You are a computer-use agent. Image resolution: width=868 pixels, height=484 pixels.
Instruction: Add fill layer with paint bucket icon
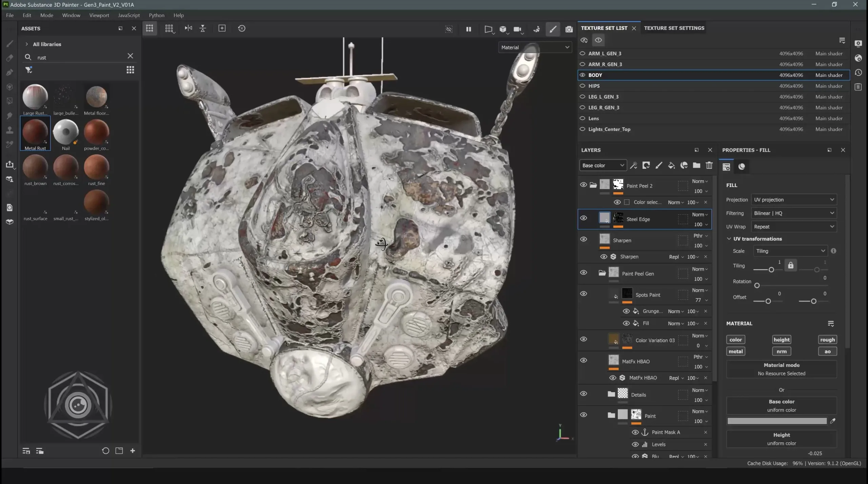click(671, 165)
